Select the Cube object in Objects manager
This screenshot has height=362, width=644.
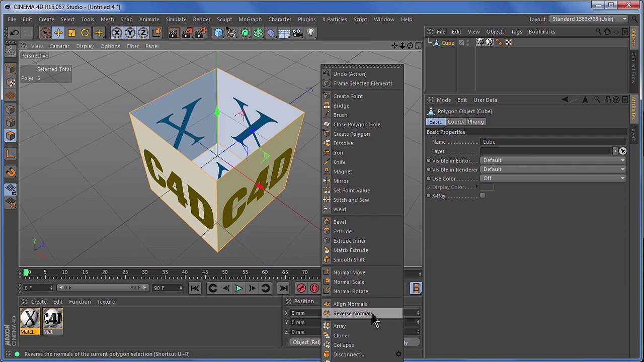[x=448, y=43]
